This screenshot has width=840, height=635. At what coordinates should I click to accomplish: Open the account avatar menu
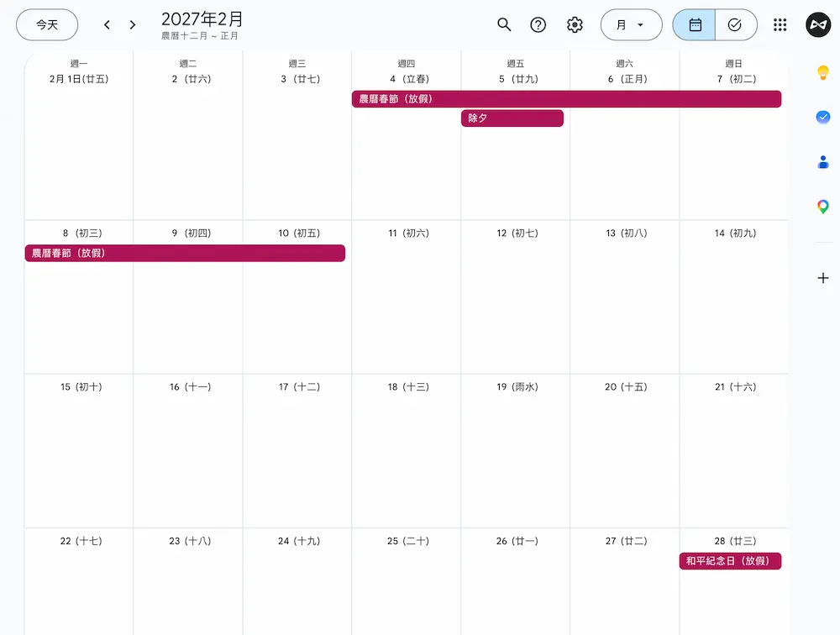(818, 24)
